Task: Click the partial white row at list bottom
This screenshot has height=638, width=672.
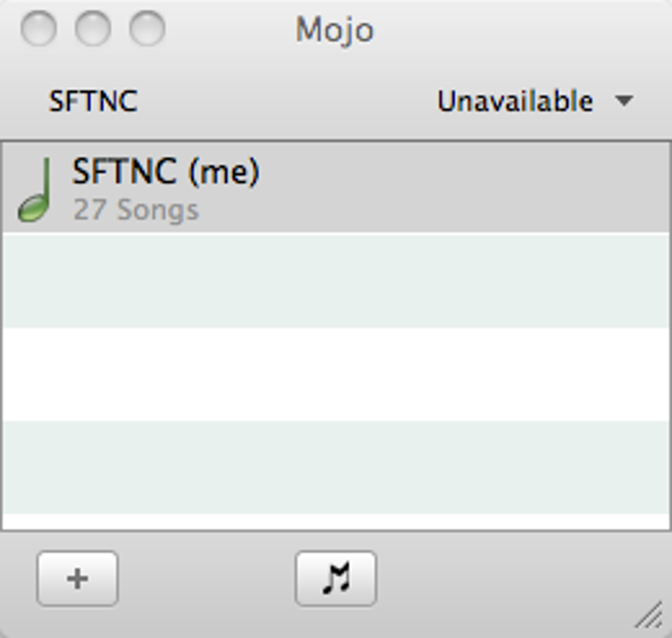Action: (336, 522)
